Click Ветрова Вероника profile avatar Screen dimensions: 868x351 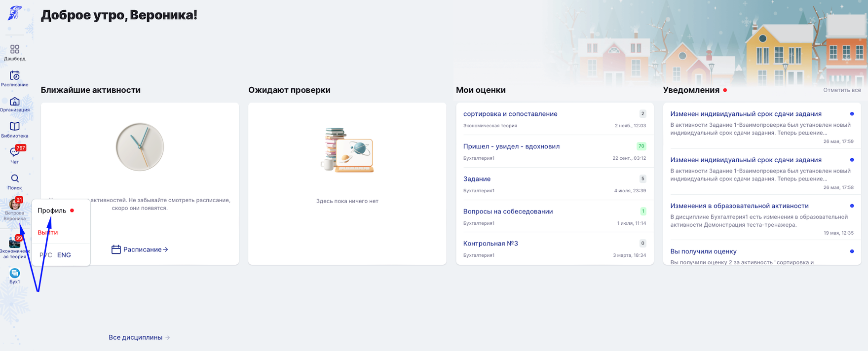15,204
